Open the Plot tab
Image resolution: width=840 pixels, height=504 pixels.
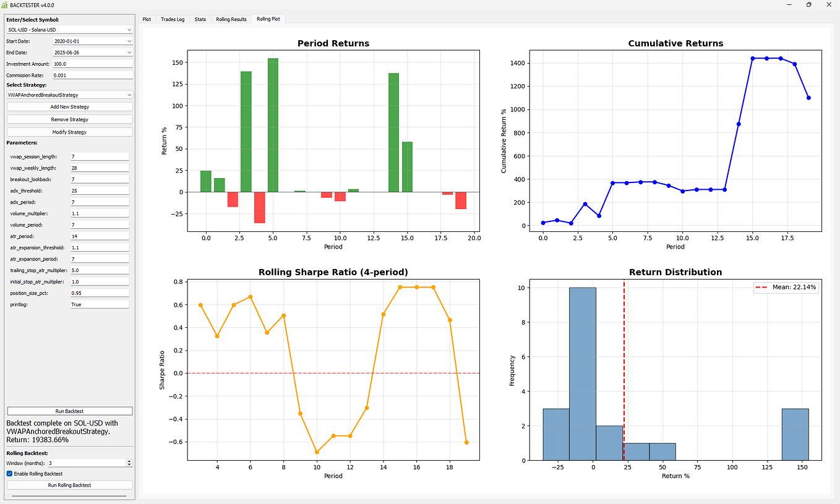(x=147, y=19)
